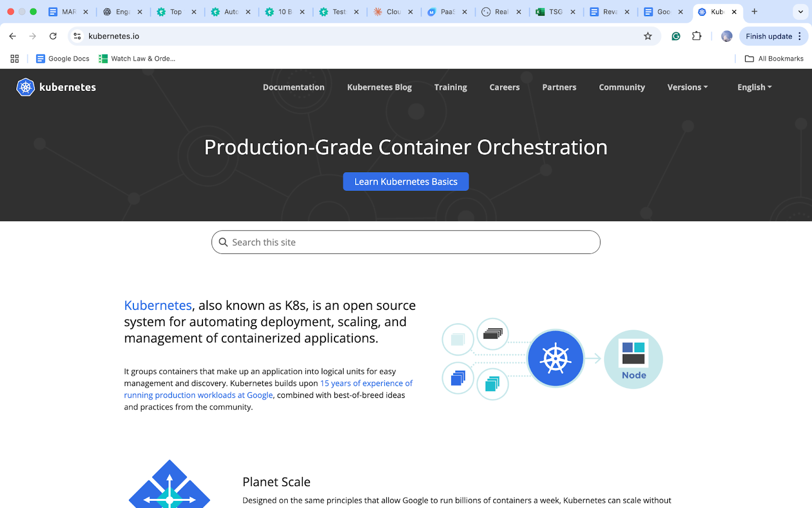Focus the Search this site field
The height and width of the screenshot is (508, 812).
[x=406, y=242]
